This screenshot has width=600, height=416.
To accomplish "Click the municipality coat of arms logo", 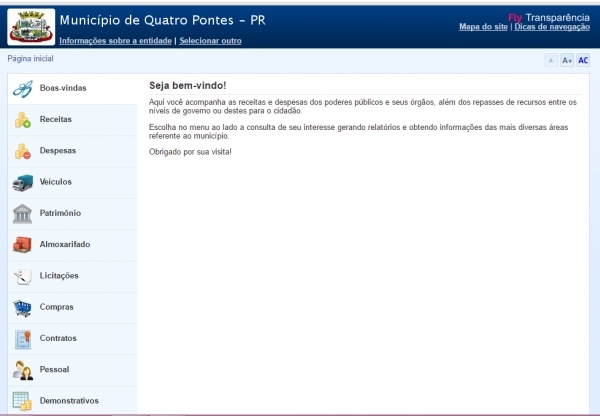I will tap(31, 25).
